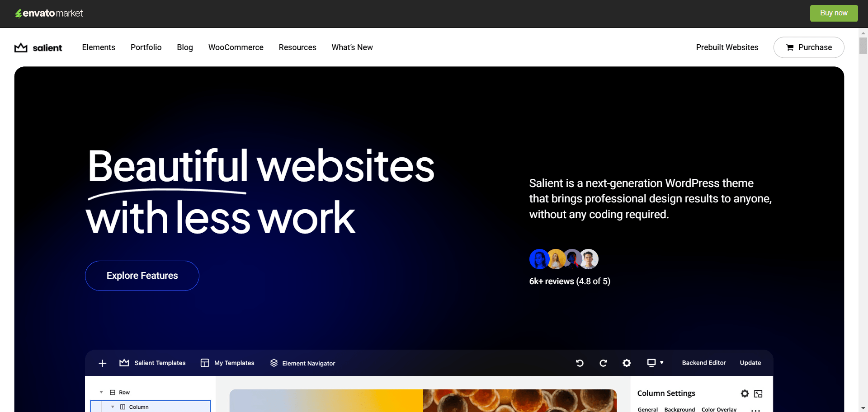Open the WooCommerce menu
Screen dimensions: 868x412
click(x=236, y=47)
